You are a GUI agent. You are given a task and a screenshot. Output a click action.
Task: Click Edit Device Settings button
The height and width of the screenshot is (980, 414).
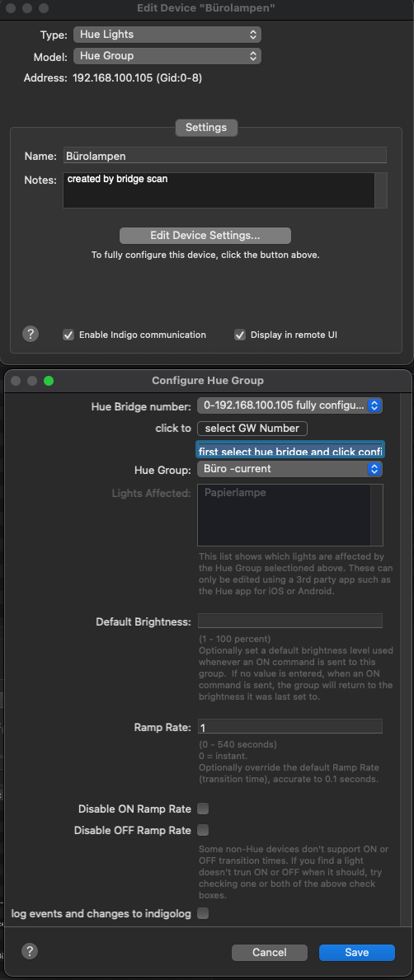pyautogui.click(x=205, y=236)
